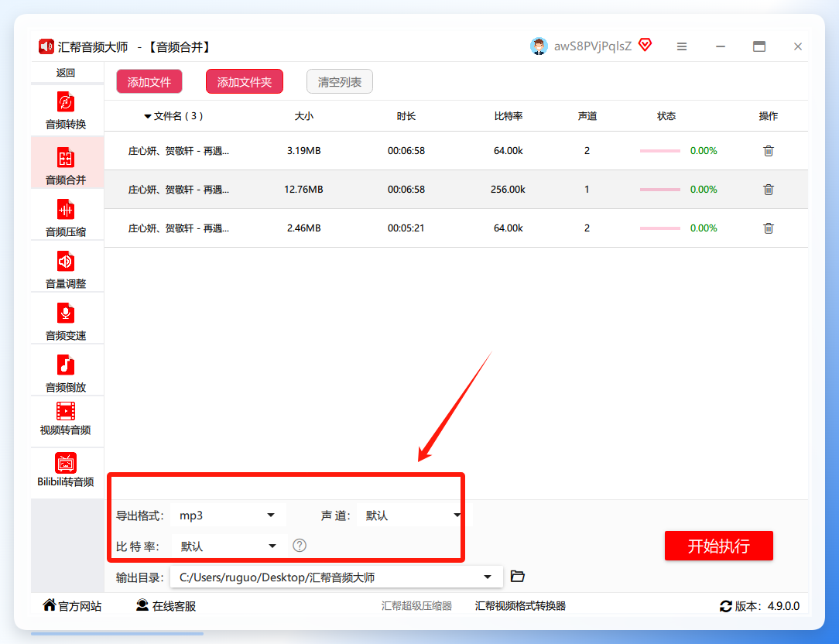Delete the 12.76MB file row

click(x=769, y=190)
